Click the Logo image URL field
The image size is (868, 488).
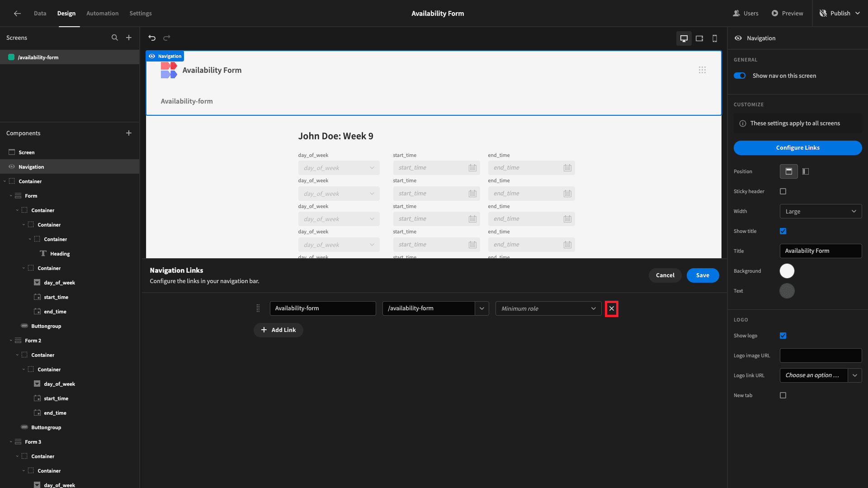(x=821, y=355)
